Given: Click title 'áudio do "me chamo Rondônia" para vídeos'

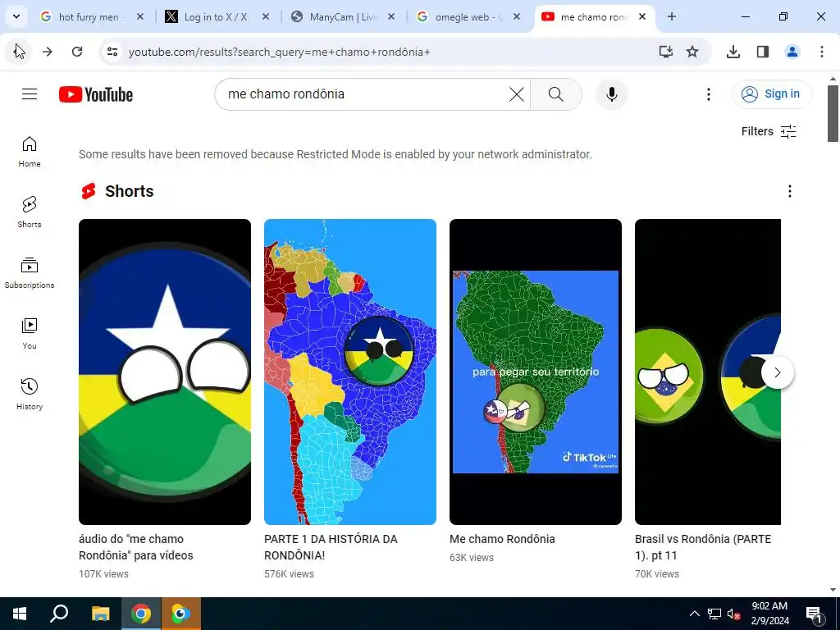Looking at the screenshot, I should 136,547.
